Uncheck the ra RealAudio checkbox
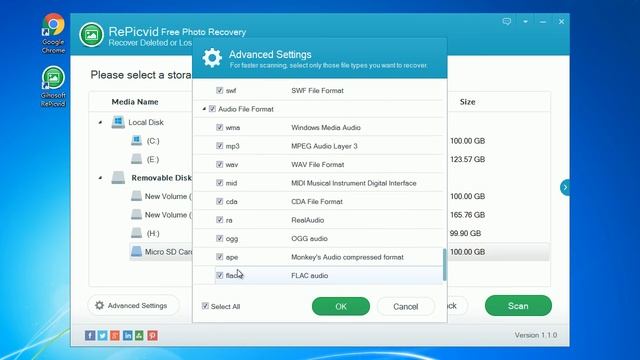 coord(220,220)
